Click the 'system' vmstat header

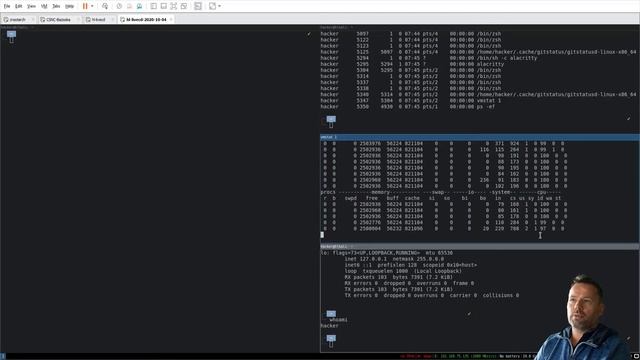click(501, 192)
